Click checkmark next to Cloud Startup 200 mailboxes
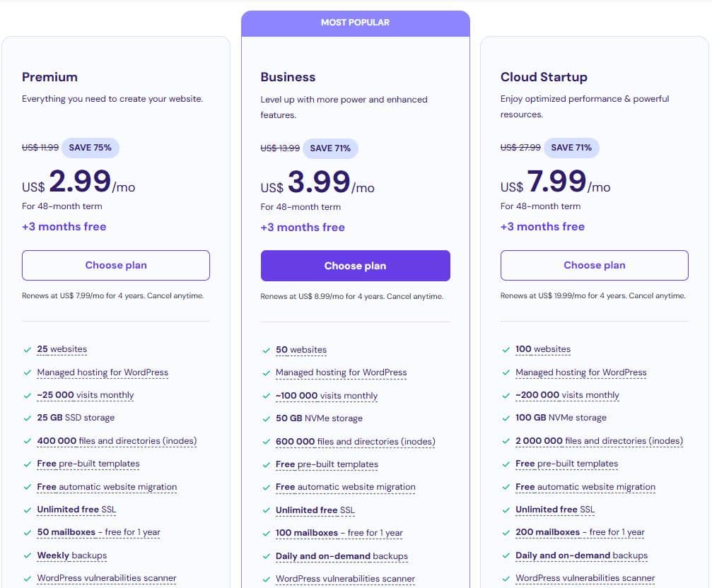The image size is (712, 588). [x=506, y=532]
